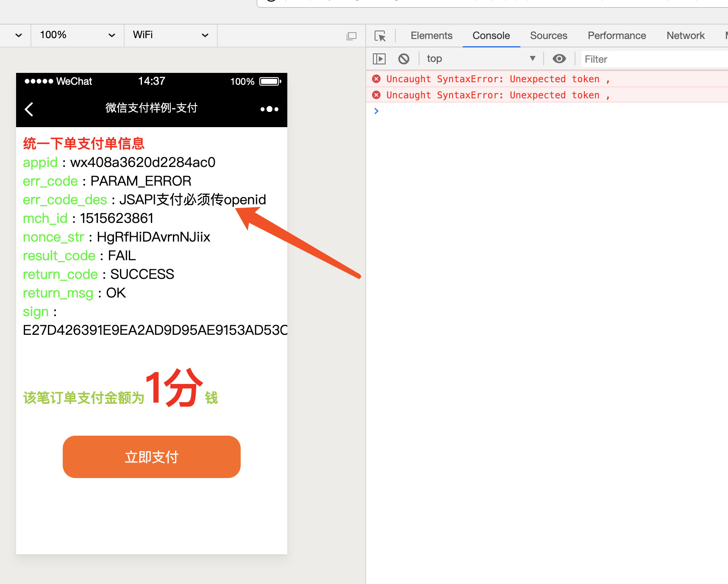Click the 微信支付样例-支付 page title

click(152, 108)
